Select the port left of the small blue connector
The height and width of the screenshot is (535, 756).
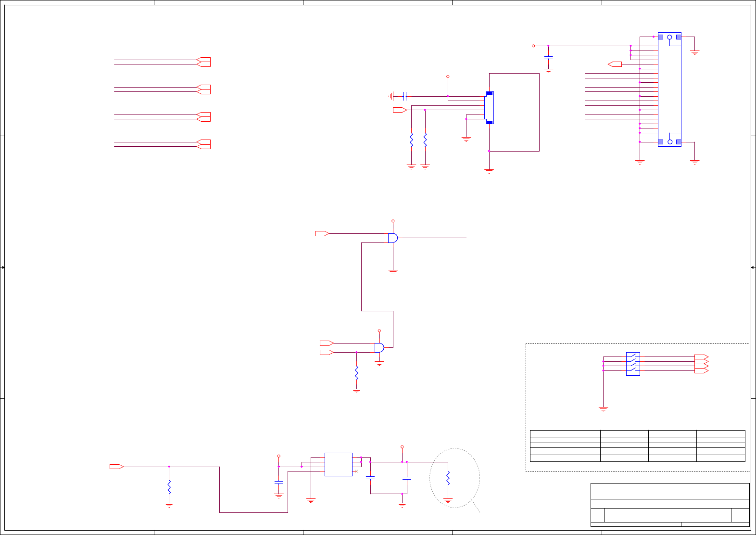400,110
